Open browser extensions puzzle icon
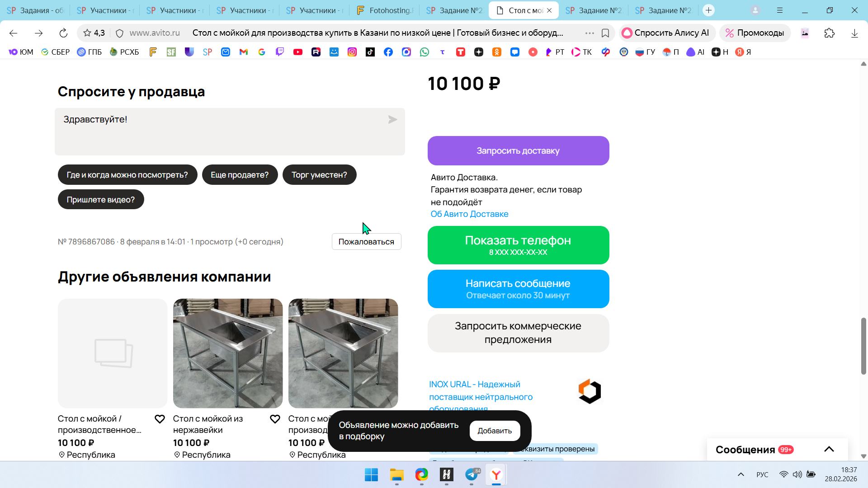Image resolution: width=868 pixels, height=488 pixels. pyautogui.click(x=829, y=33)
